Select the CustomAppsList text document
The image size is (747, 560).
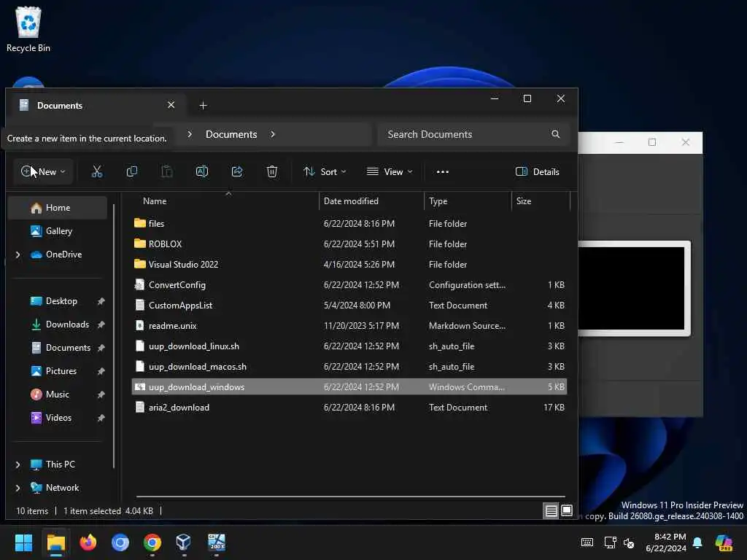coord(349,306)
